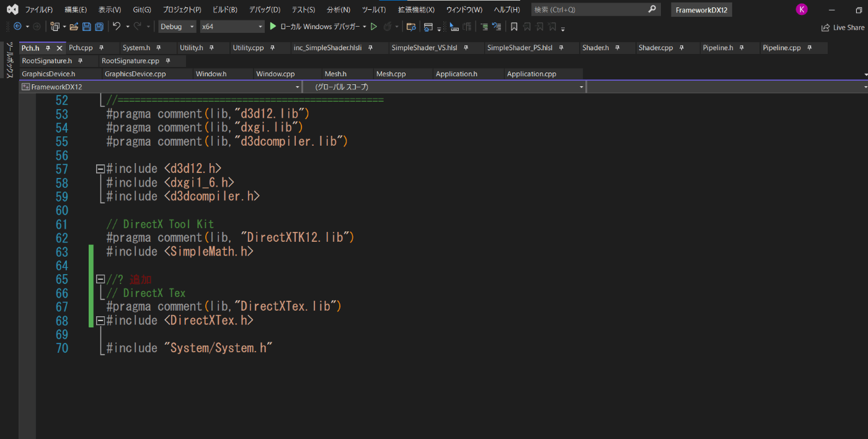Click the Live Share button label
The height and width of the screenshot is (439, 868).
coord(849,27)
